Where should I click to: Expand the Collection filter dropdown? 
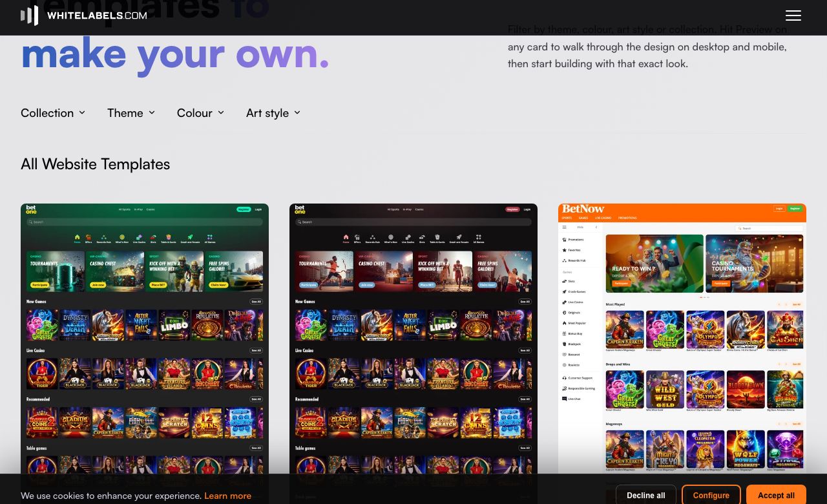click(x=53, y=112)
